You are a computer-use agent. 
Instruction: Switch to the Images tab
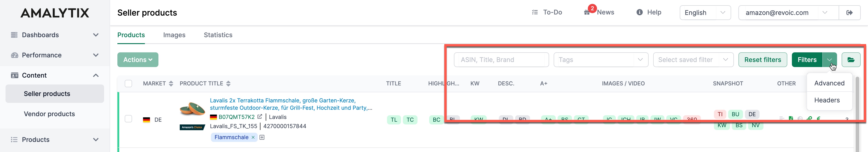click(x=174, y=35)
